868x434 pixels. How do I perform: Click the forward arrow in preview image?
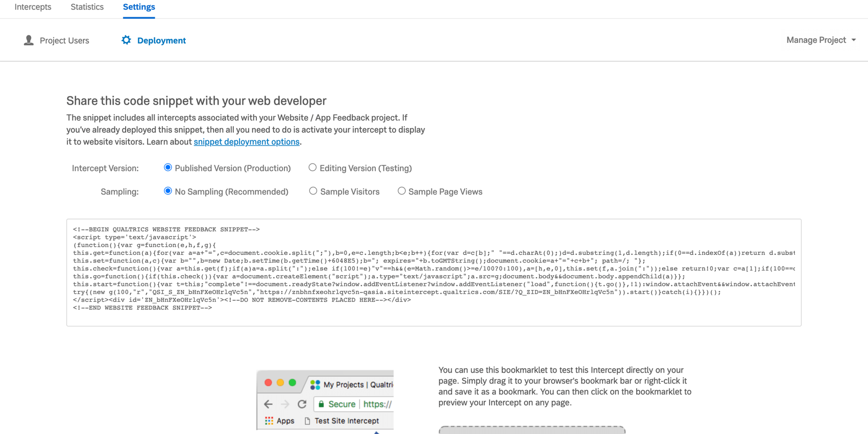(x=285, y=404)
